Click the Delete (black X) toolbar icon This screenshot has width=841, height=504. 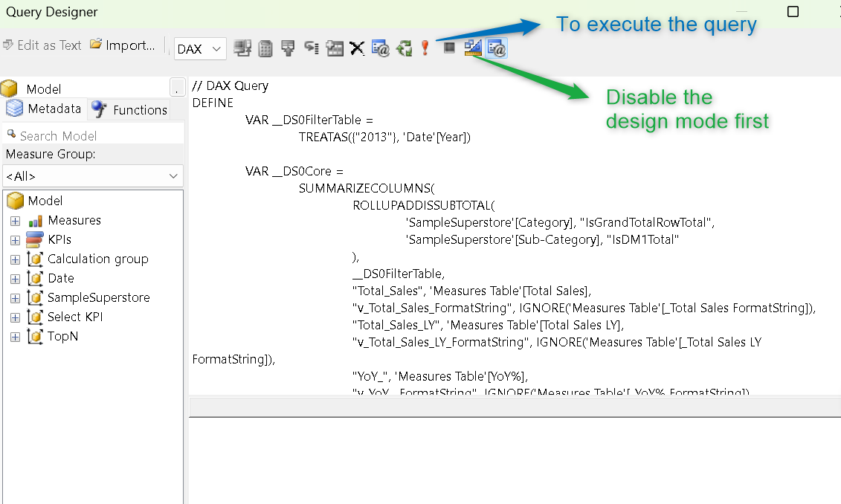tap(357, 49)
